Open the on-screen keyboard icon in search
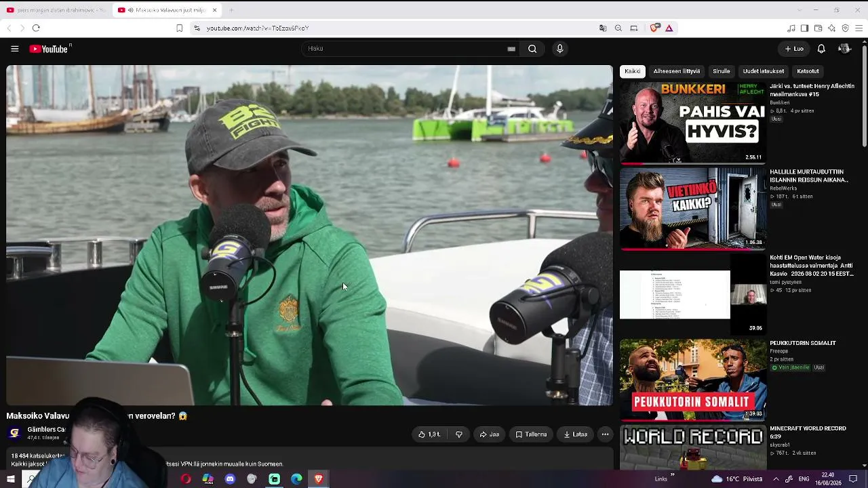 [x=511, y=49]
